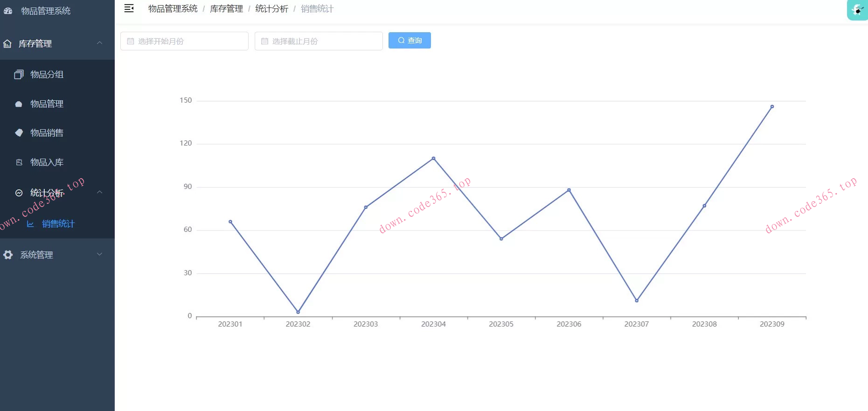
Task: Click the tag icon beside 物品销售
Action: (19, 133)
